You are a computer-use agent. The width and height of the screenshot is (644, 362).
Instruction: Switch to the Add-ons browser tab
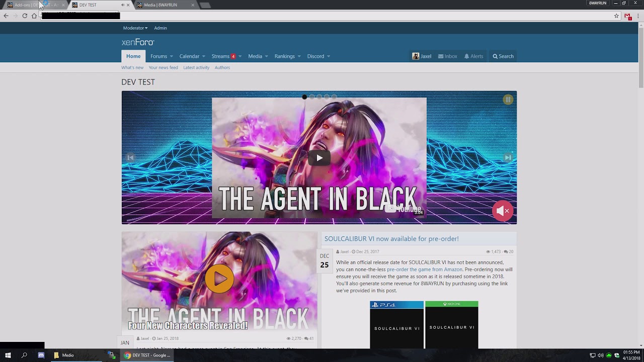[x=34, y=5]
